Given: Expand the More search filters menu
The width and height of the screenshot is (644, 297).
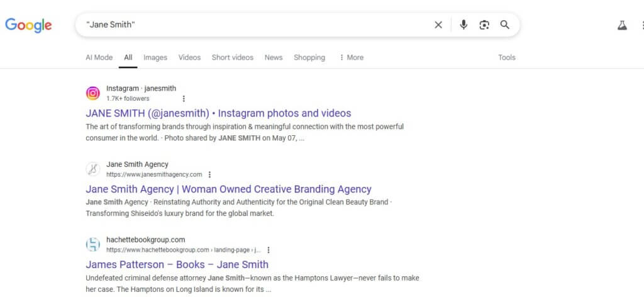Looking at the screenshot, I should (351, 57).
